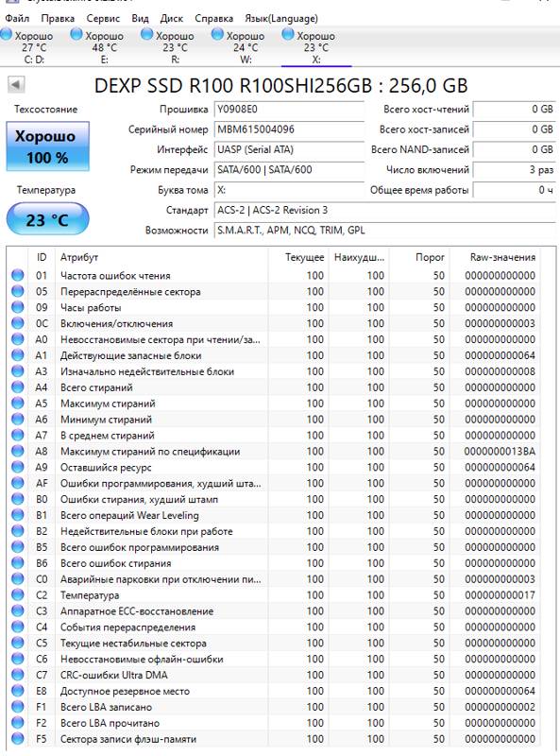Switch to the R: drive status indicator
This screenshot has width=560, height=756.
click(168, 46)
